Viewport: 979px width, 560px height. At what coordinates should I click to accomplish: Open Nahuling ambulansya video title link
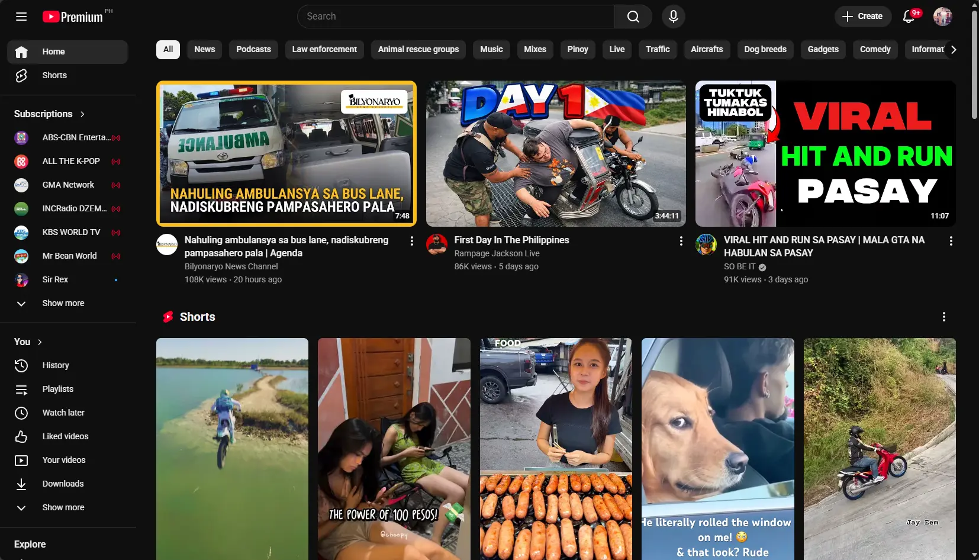tap(286, 246)
